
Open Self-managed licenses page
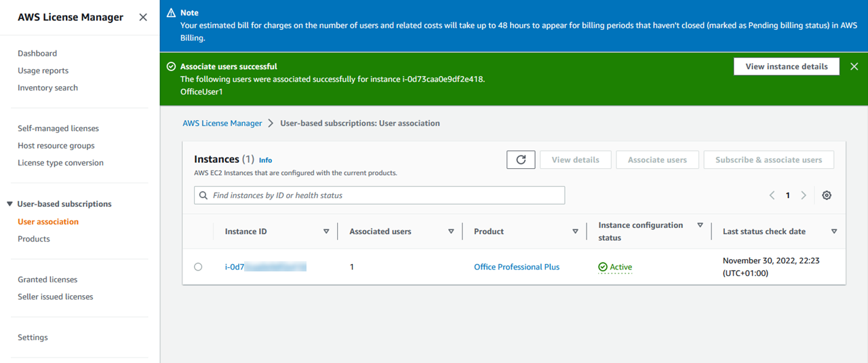click(58, 128)
